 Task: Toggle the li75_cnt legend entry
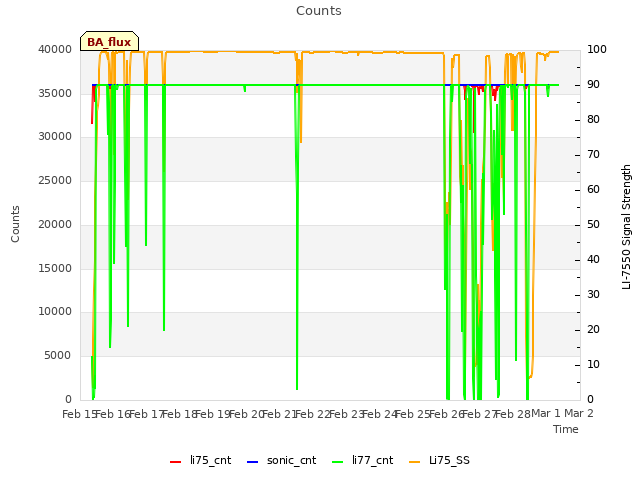coord(200,460)
